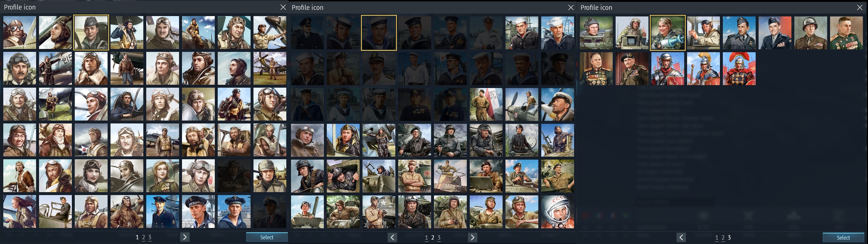
Task: Pick the Roman legionary with red shield icon
Action: click(668, 69)
